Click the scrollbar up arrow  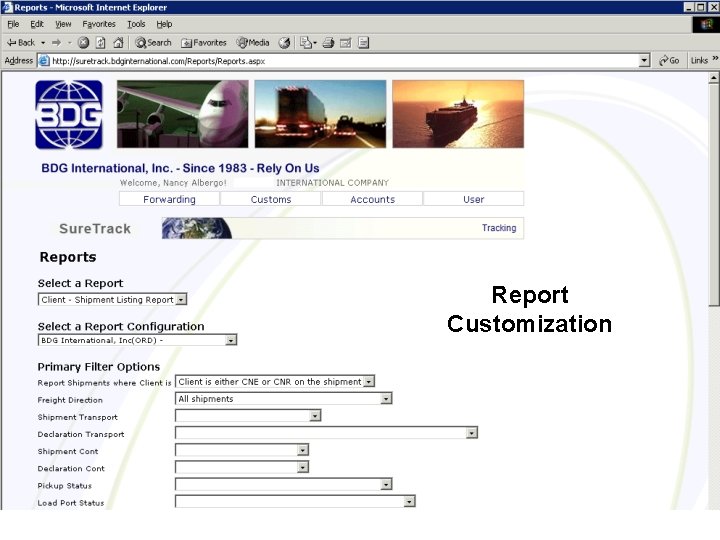(x=714, y=78)
